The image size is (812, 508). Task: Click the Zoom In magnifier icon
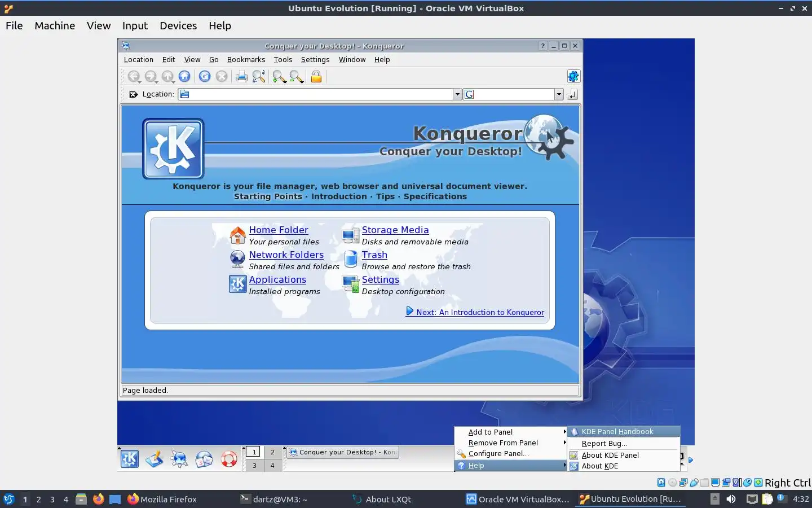pos(279,77)
